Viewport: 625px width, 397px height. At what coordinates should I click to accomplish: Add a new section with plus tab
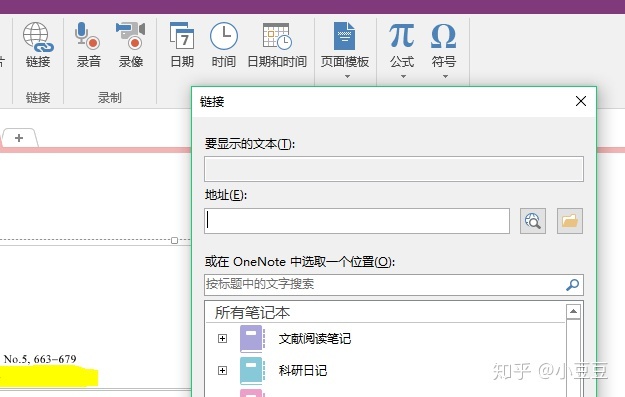(x=19, y=138)
